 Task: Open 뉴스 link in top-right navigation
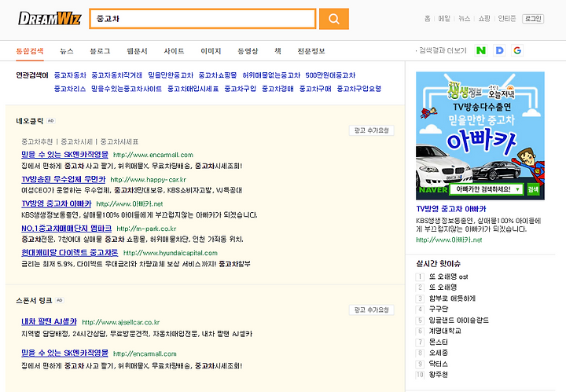465,18
